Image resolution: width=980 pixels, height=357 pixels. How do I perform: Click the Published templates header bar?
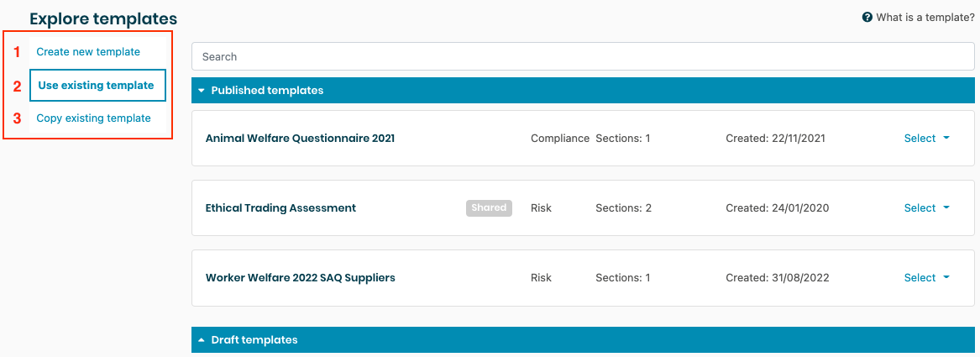coord(583,91)
